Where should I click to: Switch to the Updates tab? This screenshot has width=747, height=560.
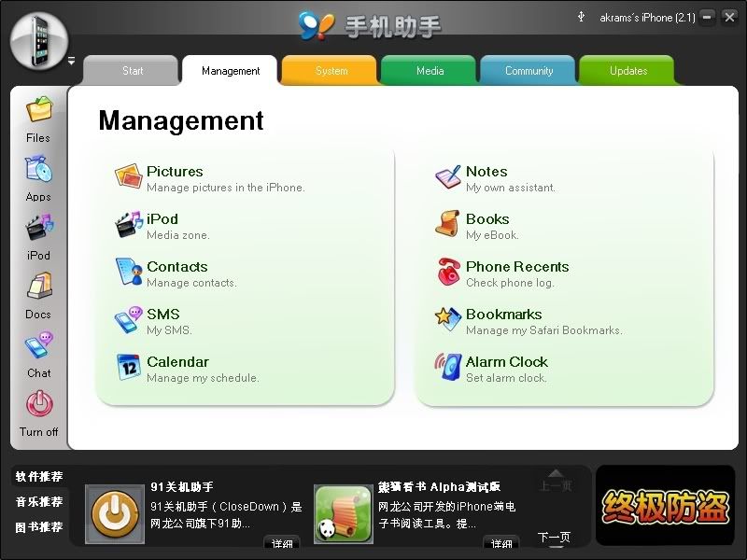627,71
